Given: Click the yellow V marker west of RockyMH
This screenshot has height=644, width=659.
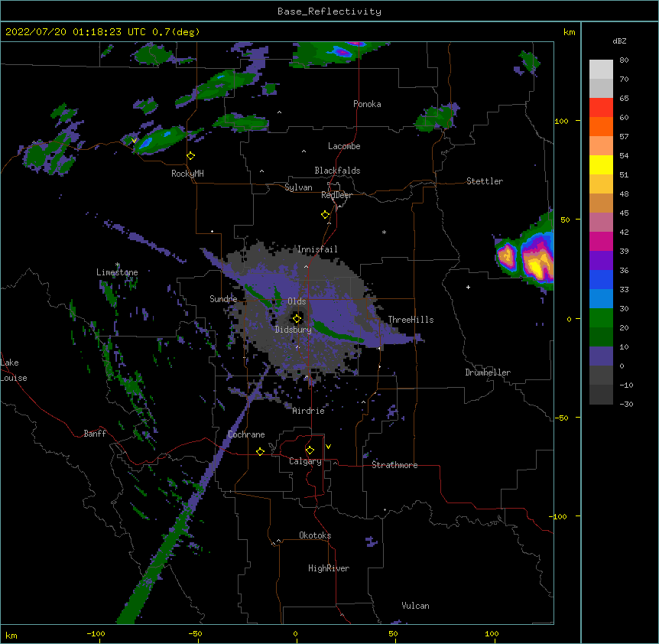Looking at the screenshot, I should (x=134, y=141).
